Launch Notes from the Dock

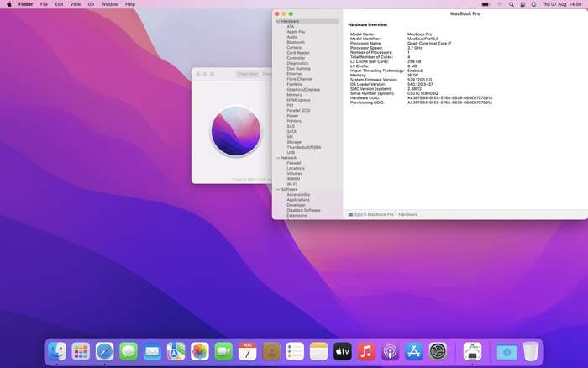coord(318,351)
